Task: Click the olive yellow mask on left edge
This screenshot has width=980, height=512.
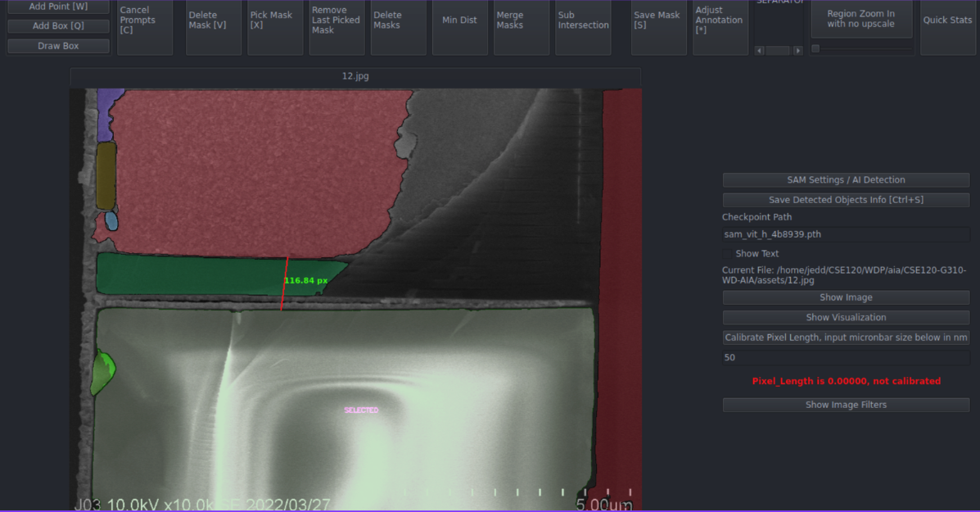Action: 106,175
